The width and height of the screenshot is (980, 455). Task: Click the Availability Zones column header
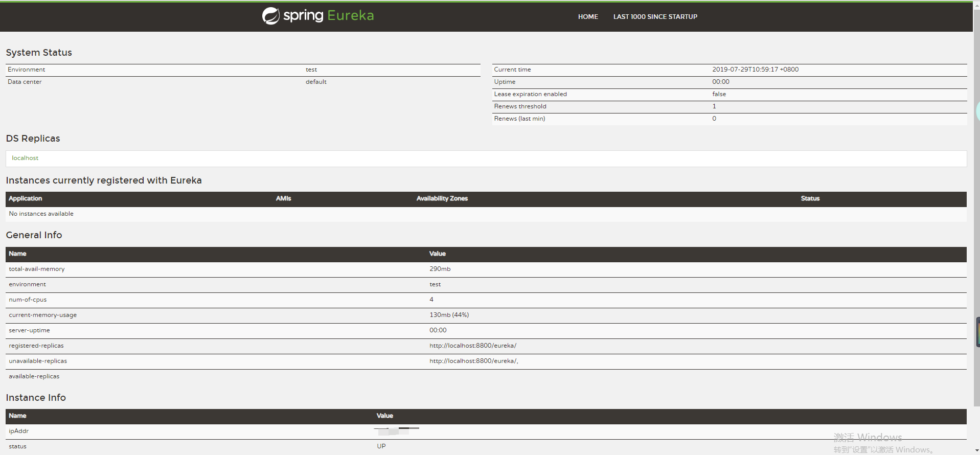(x=442, y=198)
